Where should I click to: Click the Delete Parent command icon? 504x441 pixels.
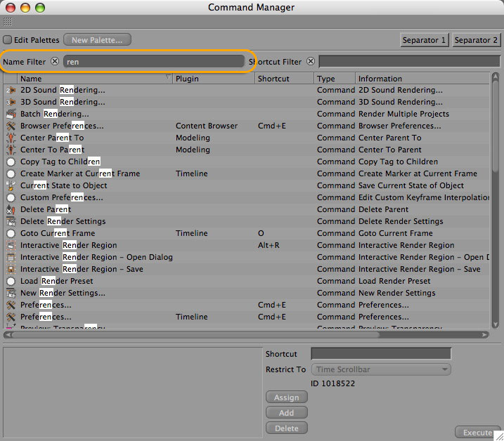coord(11,209)
